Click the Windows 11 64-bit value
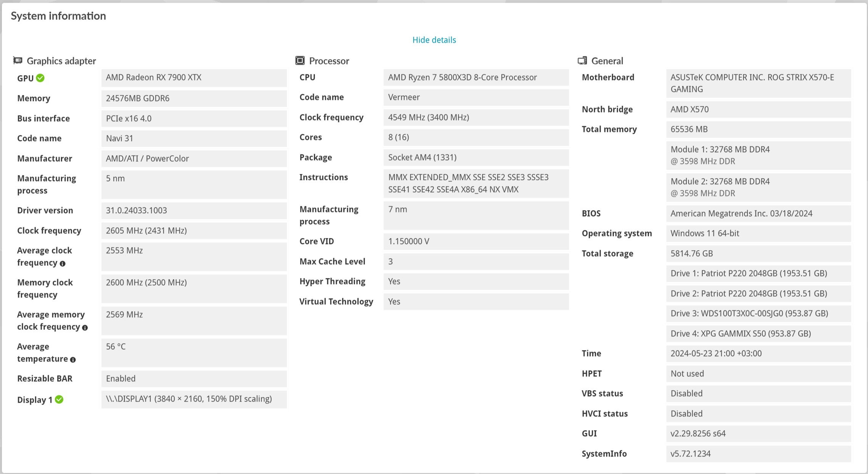The height and width of the screenshot is (474, 868). click(758, 233)
